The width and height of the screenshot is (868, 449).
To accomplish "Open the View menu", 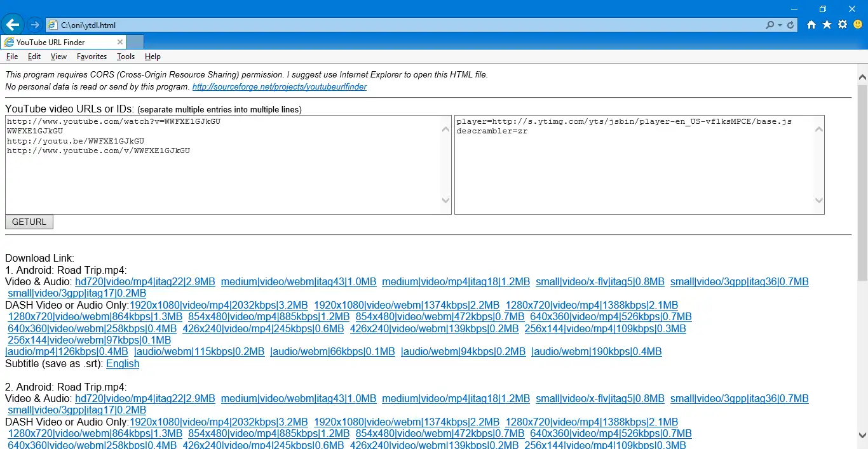I will pyautogui.click(x=58, y=57).
